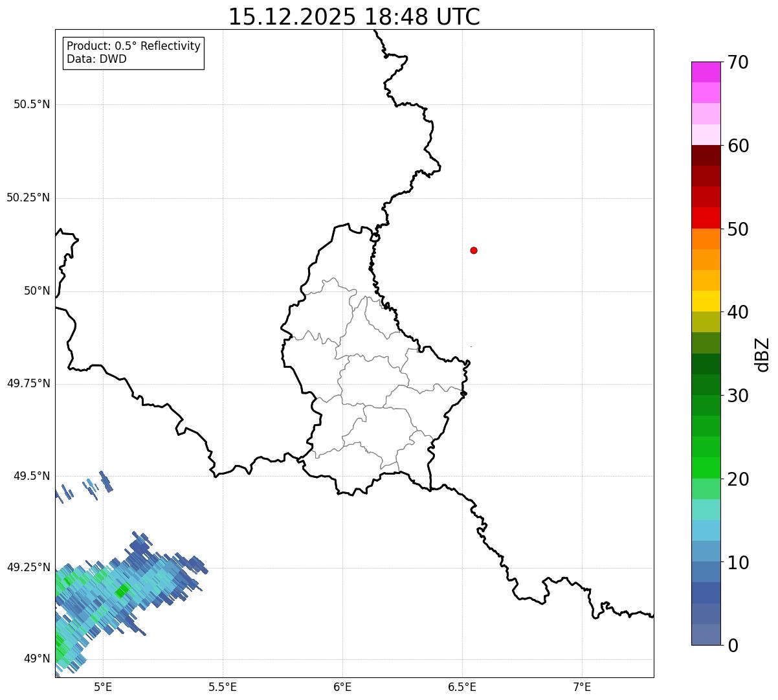Screen dimensions: 778x700
Task: Click the 49.5°N latitude label
Action: point(32,476)
